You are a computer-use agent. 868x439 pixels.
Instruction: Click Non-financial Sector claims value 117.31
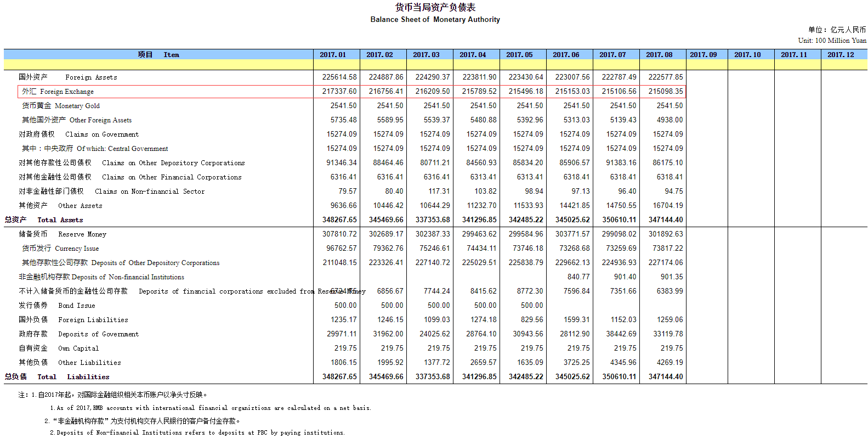[x=439, y=192]
